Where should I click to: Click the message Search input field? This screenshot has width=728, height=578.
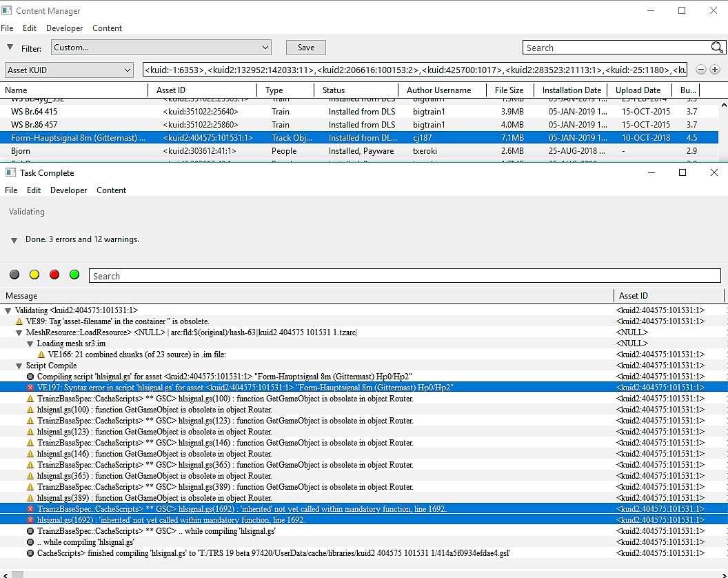404,276
